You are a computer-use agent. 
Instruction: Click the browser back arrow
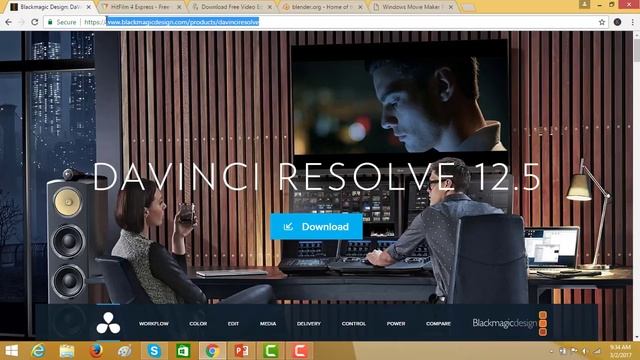coord(9,22)
